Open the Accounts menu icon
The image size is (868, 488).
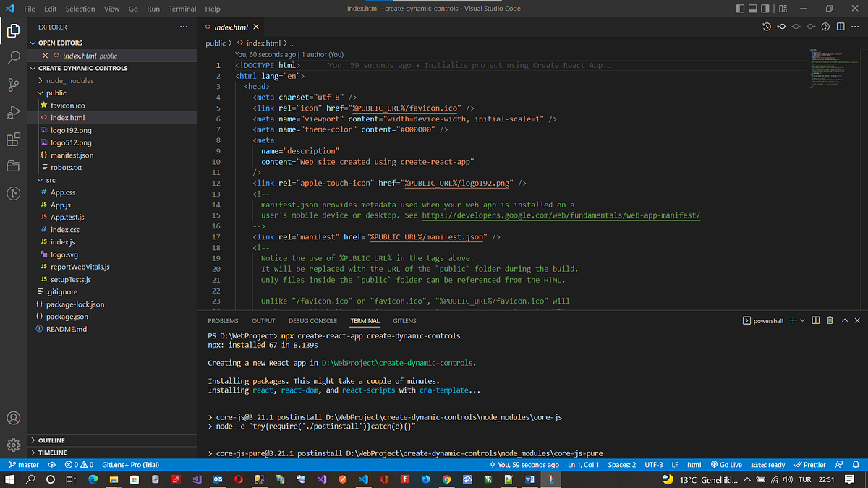pyautogui.click(x=13, y=418)
